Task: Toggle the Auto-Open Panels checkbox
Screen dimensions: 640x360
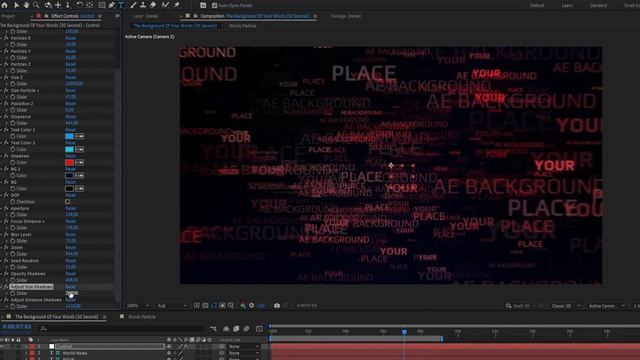Action: point(215,5)
